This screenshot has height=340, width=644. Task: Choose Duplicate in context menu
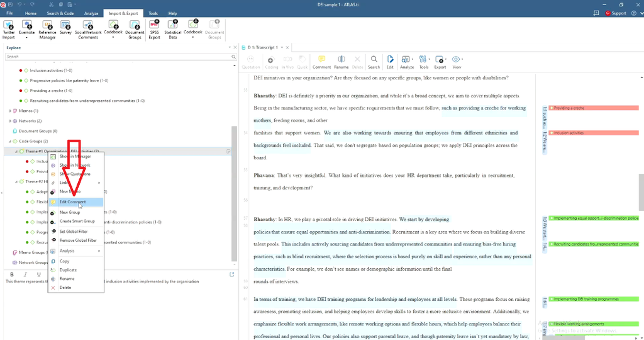tap(76, 270)
